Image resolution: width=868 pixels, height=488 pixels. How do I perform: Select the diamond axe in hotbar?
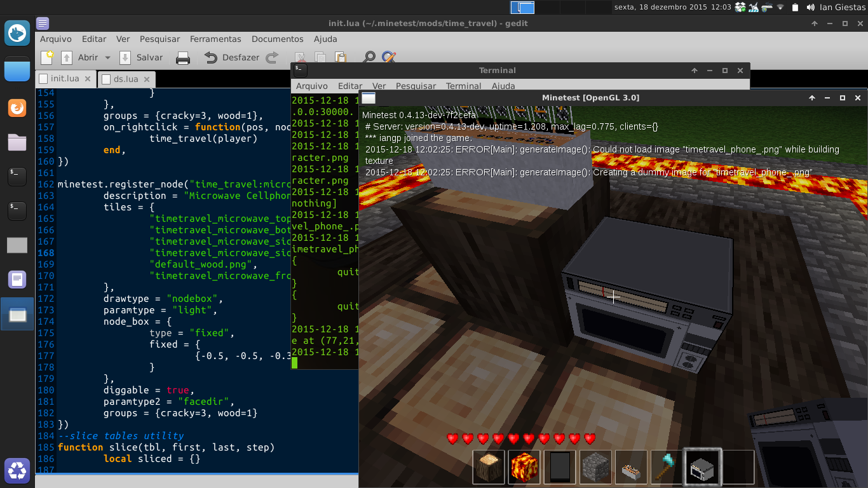tap(667, 467)
